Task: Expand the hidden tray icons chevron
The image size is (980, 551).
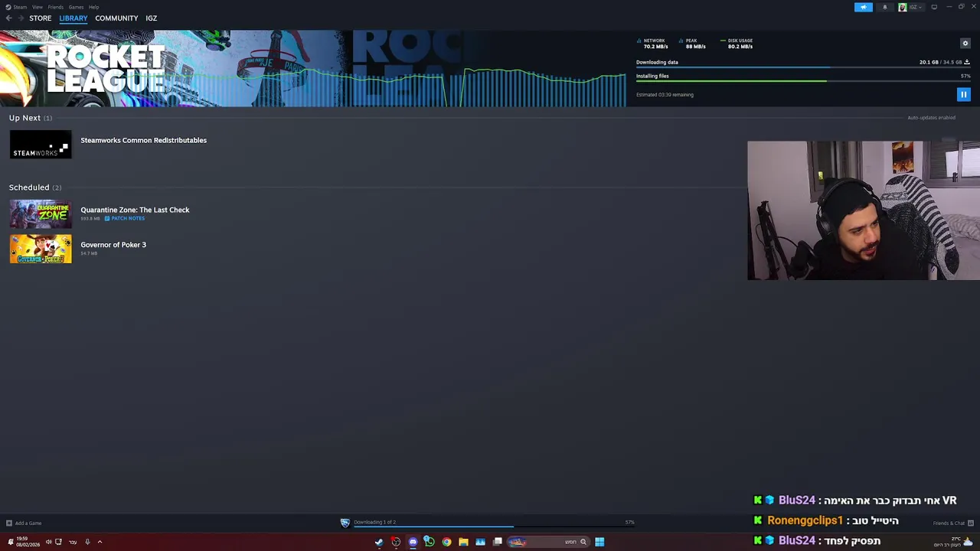Action: click(x=100, y=542)
